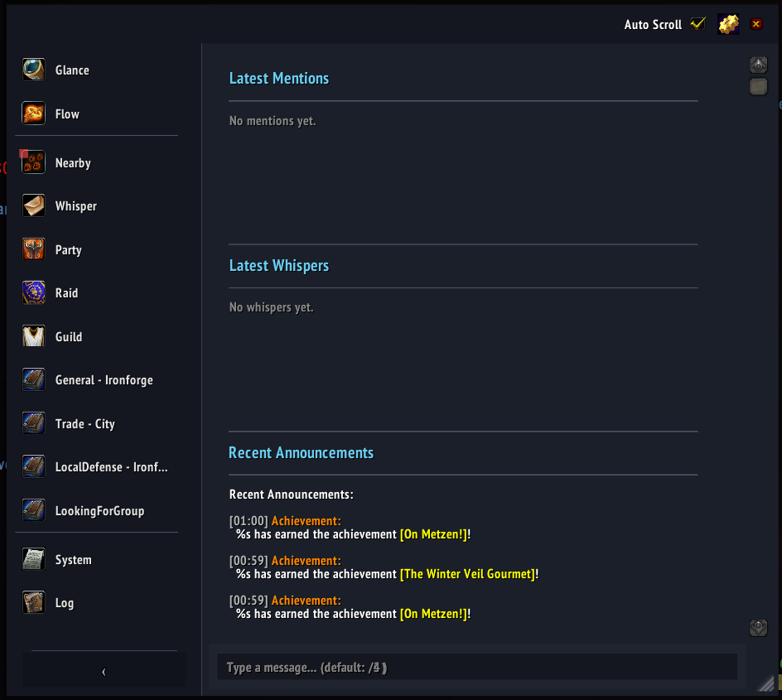Toggle the Auto Scroll checkbox

click(697, 23)
